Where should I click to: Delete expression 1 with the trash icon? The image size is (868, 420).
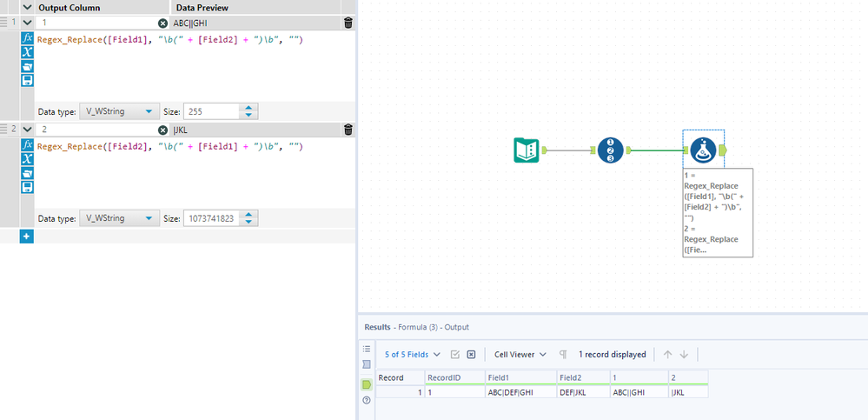(x=348, y=23)
